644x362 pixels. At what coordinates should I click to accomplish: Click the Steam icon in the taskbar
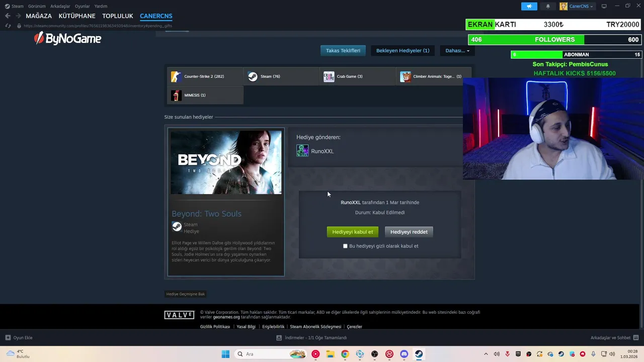[419, 354]
